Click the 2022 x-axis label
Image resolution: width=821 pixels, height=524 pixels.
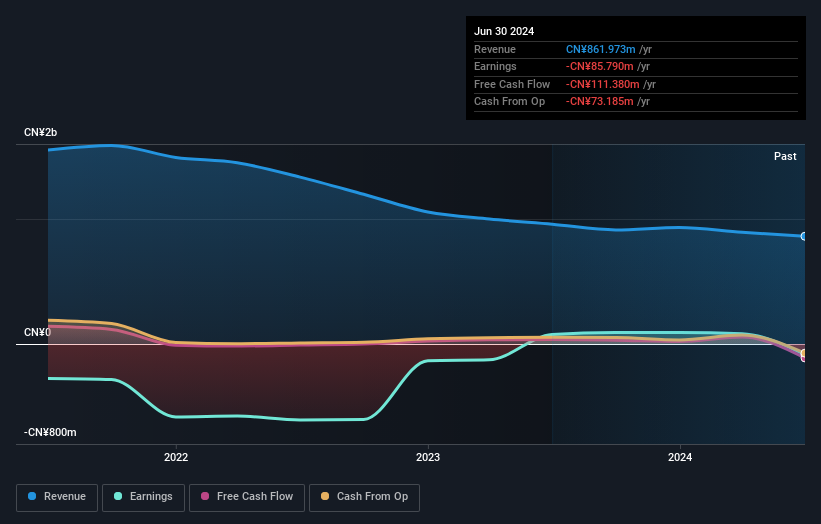176,457
